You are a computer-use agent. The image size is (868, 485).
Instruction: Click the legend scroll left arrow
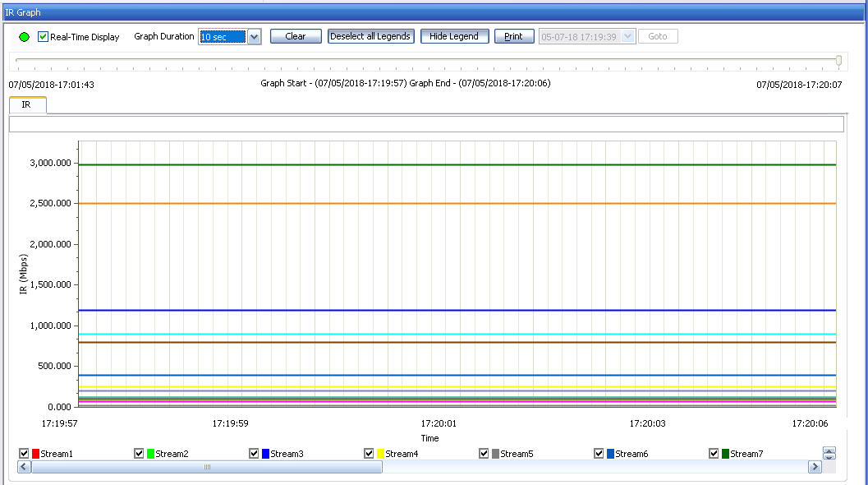(25, 467)
